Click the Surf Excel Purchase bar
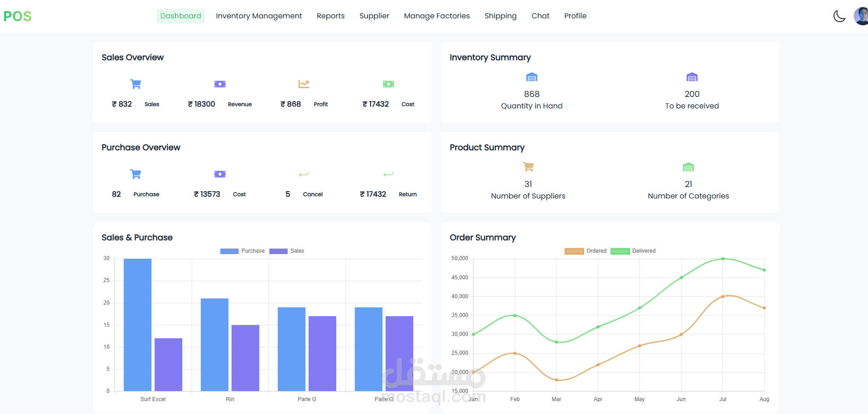Screen dimensions: 868x414 [x=137, y=325]
